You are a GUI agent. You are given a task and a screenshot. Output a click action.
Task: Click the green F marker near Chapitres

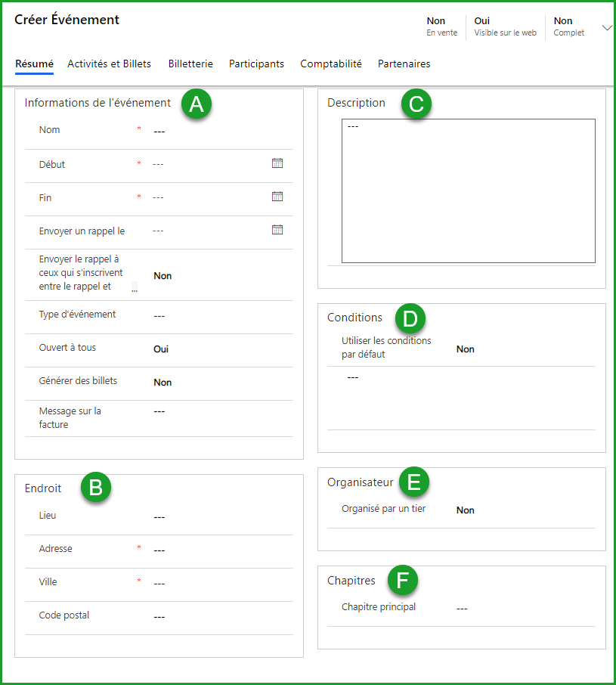click(403, 581)
